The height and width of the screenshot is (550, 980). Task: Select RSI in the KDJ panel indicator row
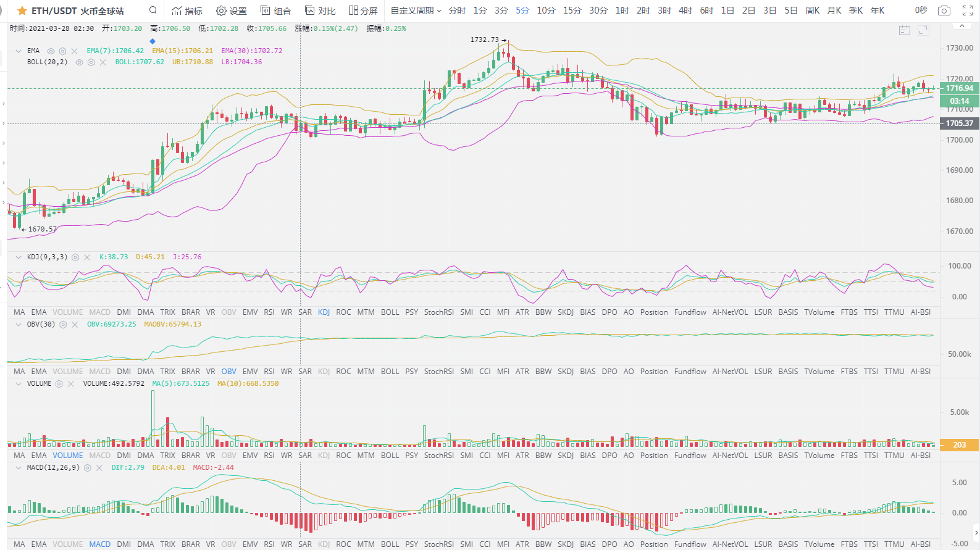(x=269, y=312)
